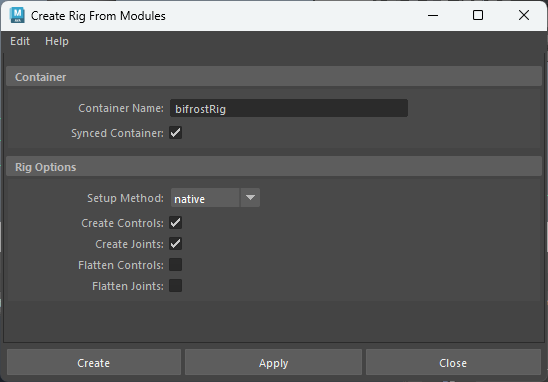Click the Maya application icon in title bar
This screenshot has height=382, width=548.
(17, 15)
